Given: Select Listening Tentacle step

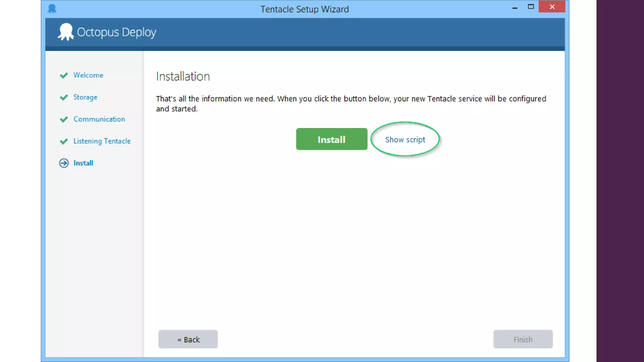Looking at the screenshot, I should click(x=102, y=141).
